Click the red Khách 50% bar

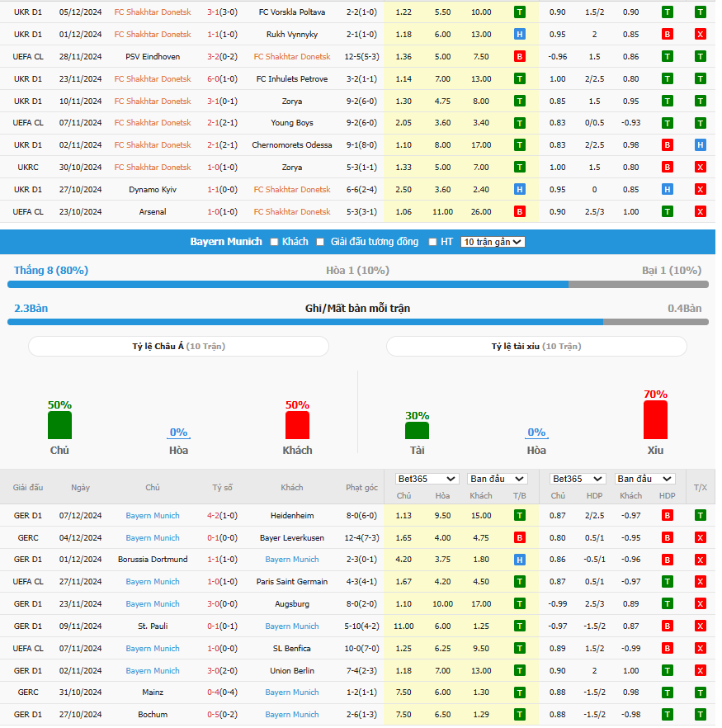click(x=297, y=425)
